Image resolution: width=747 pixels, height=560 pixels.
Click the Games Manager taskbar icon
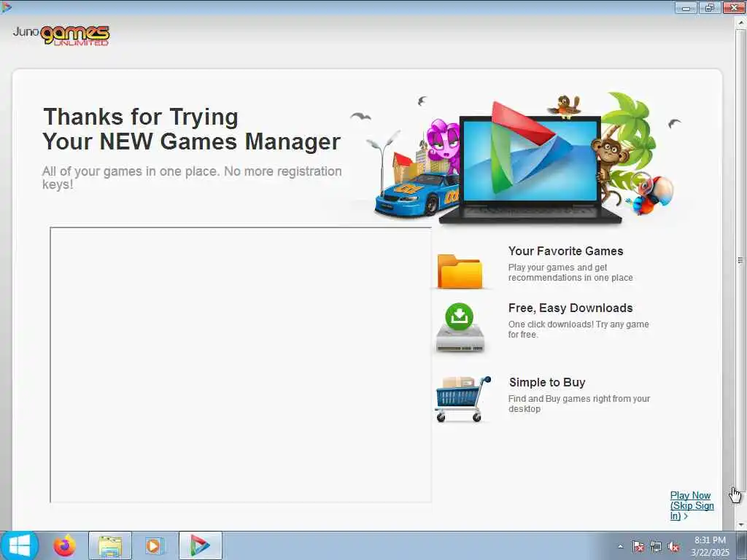pyautogui.click(x=200, y=545)
